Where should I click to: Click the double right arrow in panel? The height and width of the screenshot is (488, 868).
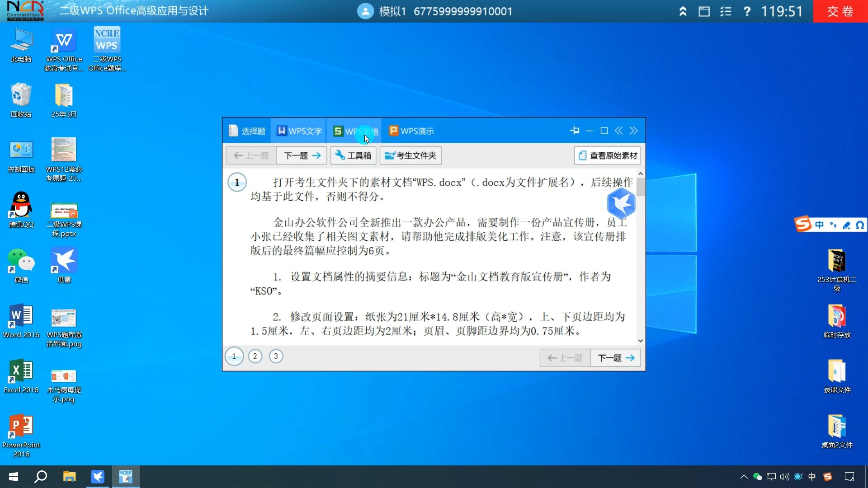(633, 131)
